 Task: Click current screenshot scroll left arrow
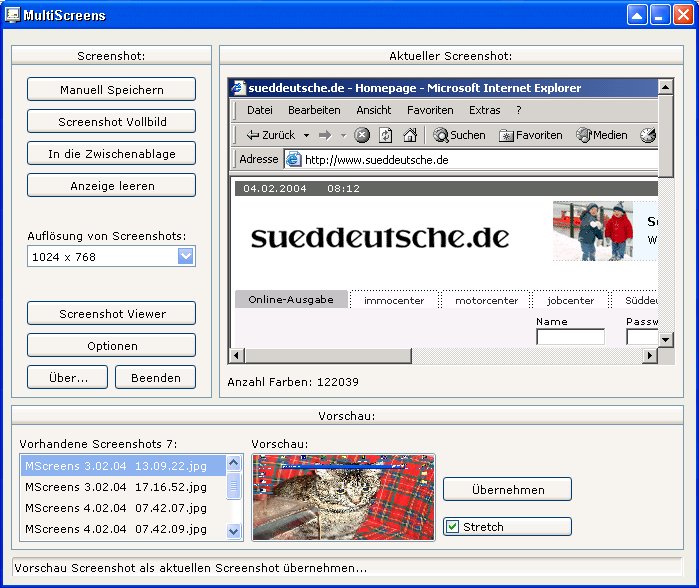click(x=236, y=355)
